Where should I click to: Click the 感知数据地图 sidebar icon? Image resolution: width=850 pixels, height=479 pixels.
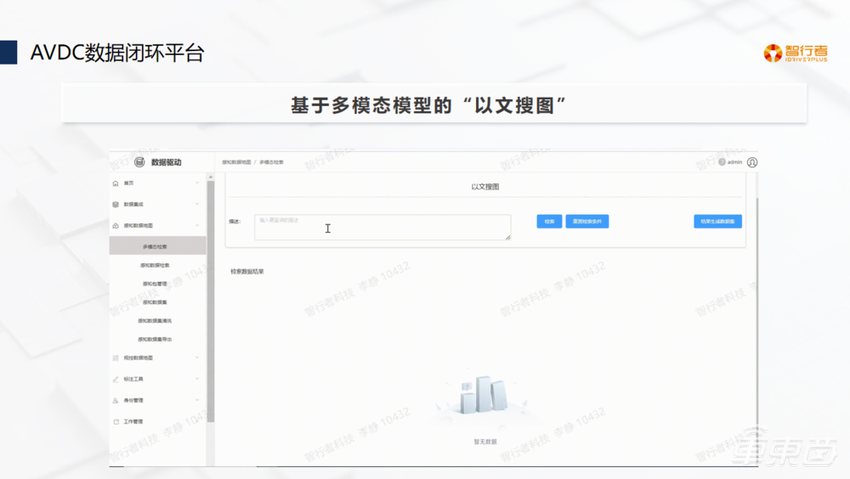click(x=116, y=226)
